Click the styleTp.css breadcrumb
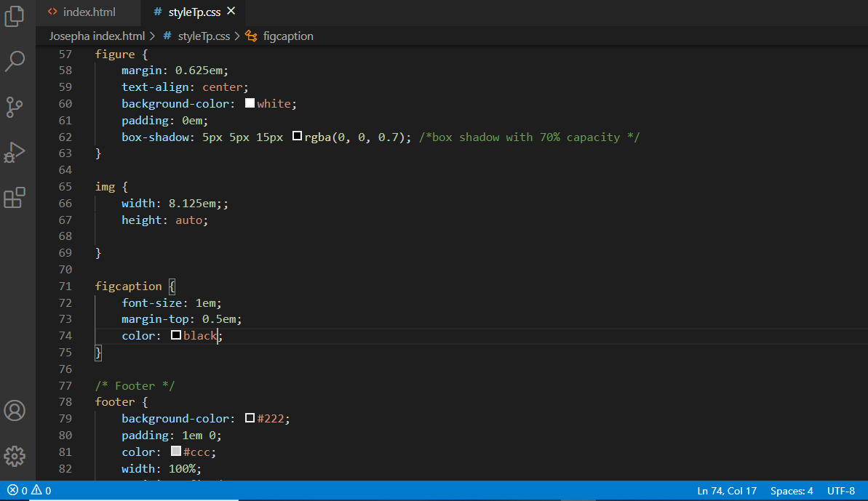This screenshot has width=868, height=501. coord(204,36)
